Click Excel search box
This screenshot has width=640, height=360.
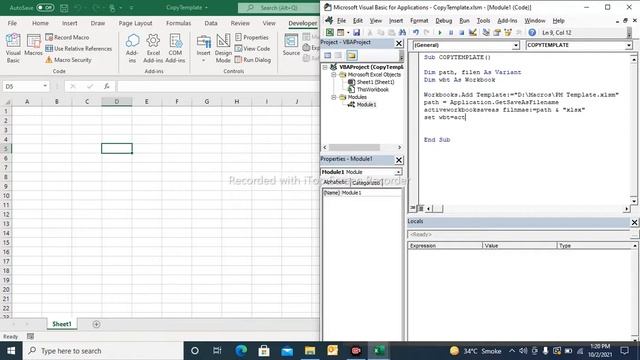pyautogui.click(x=279, y=8)
